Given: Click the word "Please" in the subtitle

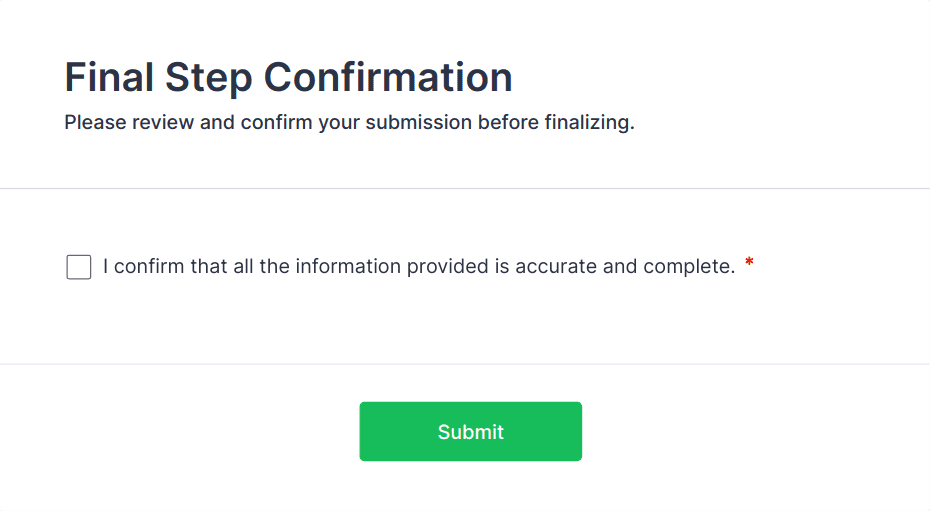Looking at the screenshot, I should coord(93,124).
